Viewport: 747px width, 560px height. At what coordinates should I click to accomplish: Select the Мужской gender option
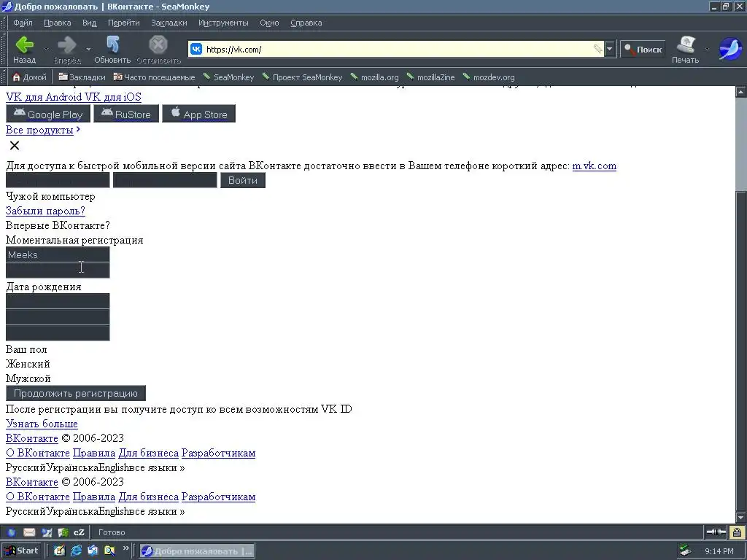(x=28, y=378)
